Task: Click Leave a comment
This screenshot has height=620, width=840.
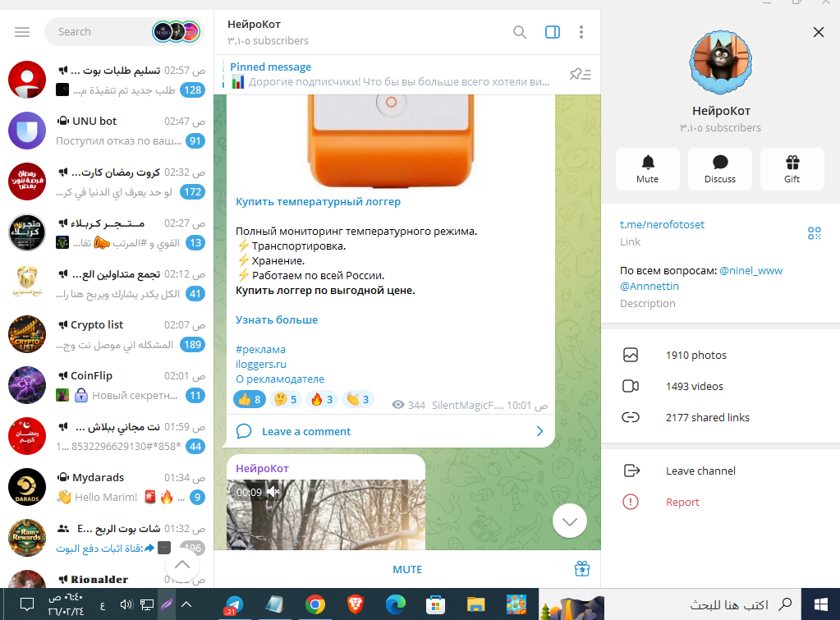Action: click(306, 431)
